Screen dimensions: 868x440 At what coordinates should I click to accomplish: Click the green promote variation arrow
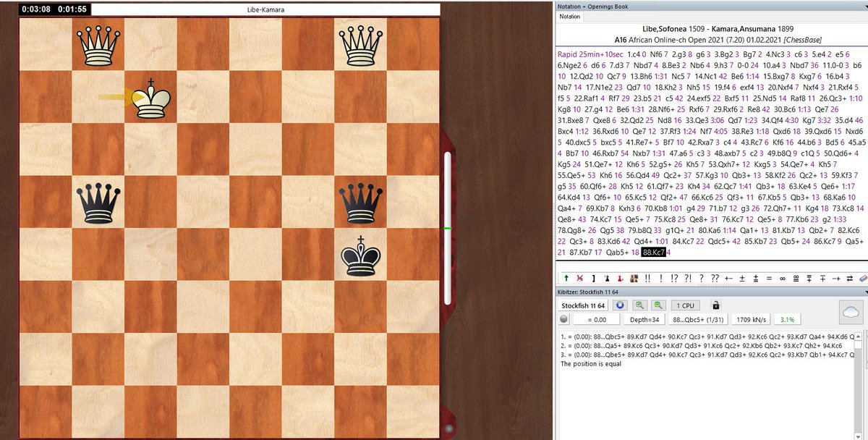pos(566,279)
